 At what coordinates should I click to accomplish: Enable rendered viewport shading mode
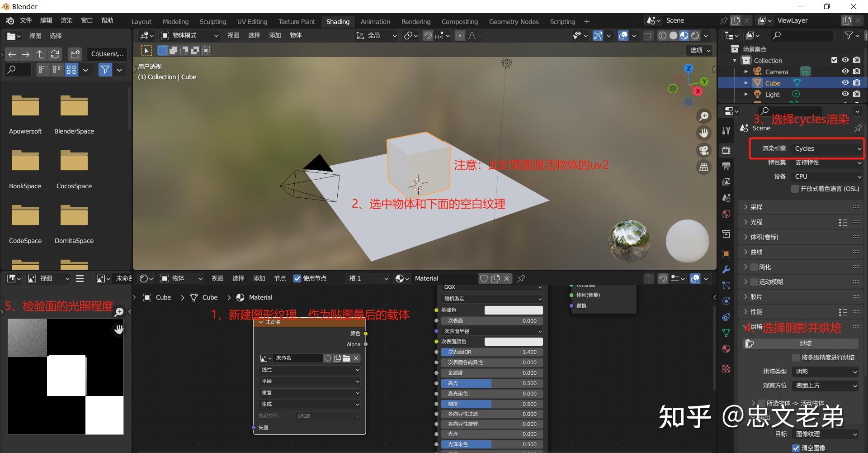[x=695, y=36]
